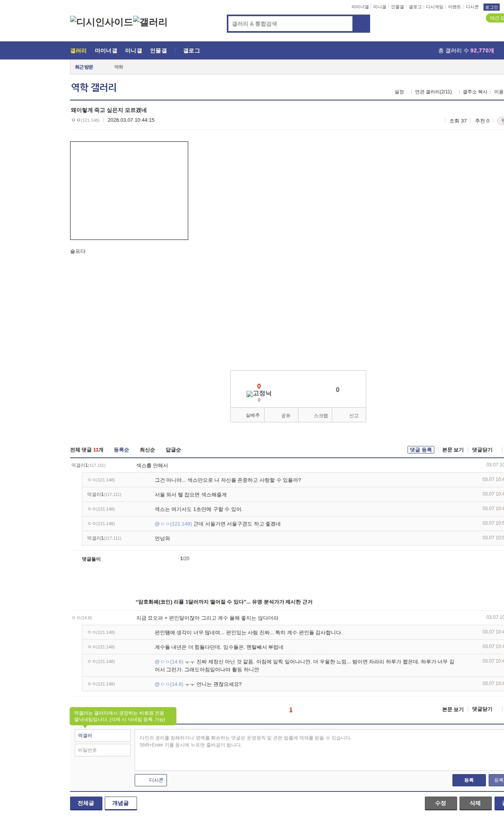Viewport: 504px width, 821px height.
Task: Click the blue search button beside search box
Action: pyautogui.click(x=361, y=24)
